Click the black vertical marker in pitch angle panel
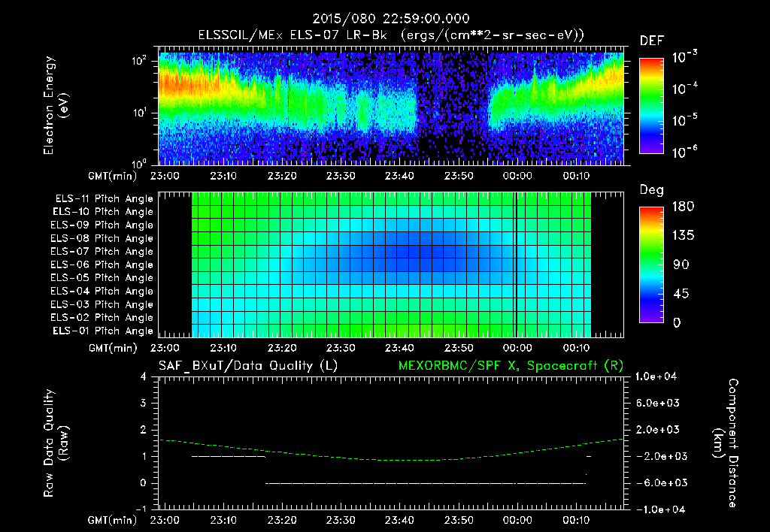 pyautogui.click(x=516, y=265)
